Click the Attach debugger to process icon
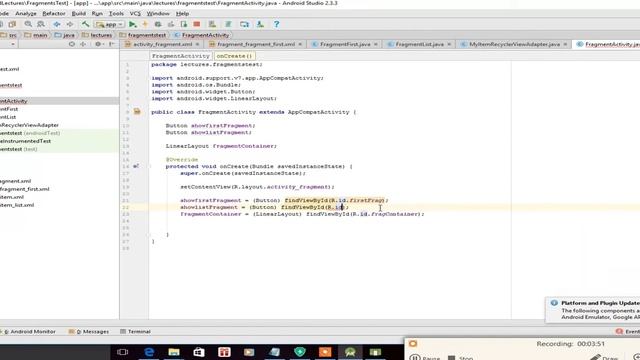 point(184,24)
